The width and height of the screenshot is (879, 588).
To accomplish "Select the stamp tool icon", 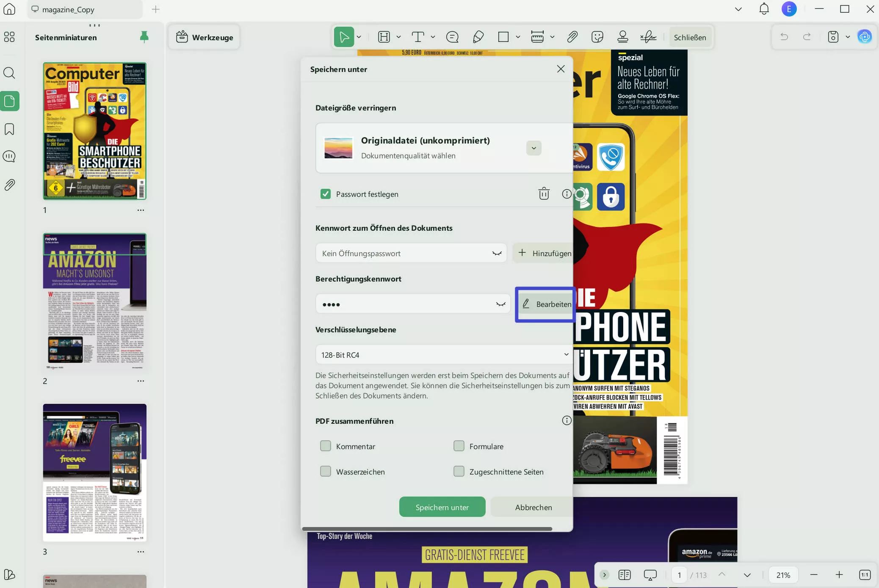I will click(622, 37).
